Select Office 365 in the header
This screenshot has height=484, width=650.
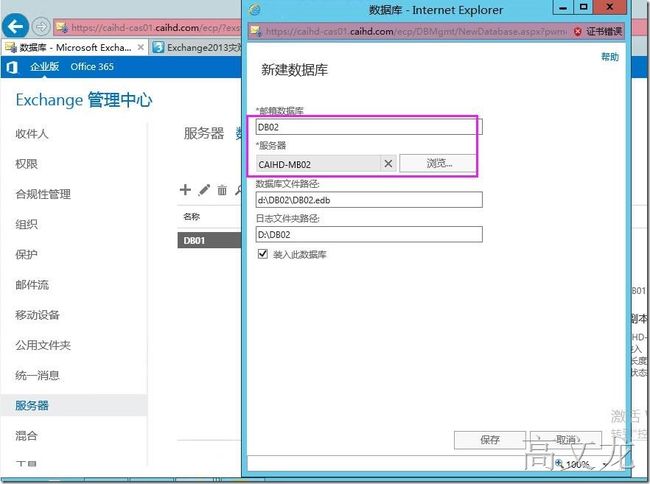[92, 67]
